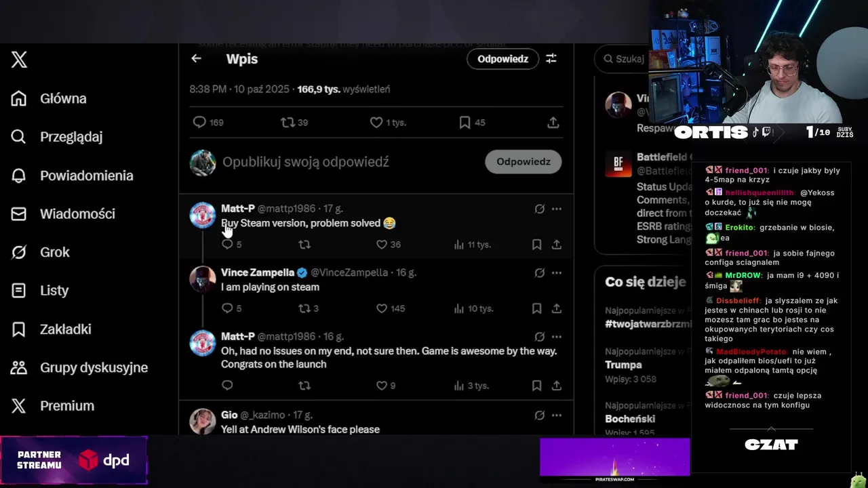Go back with the arrow next to Wpis
This screenshot has width=868, height=488.
(196, 59)
